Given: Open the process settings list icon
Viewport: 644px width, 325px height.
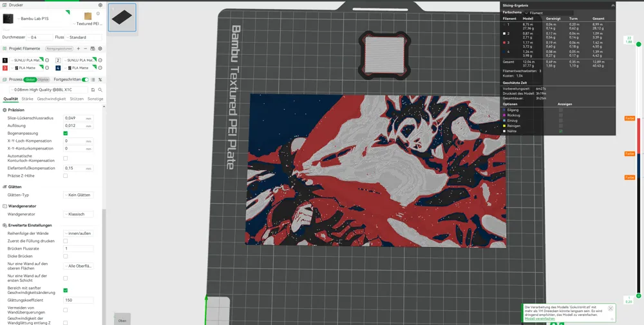Looking at the screenshot, I should point(93,80).
